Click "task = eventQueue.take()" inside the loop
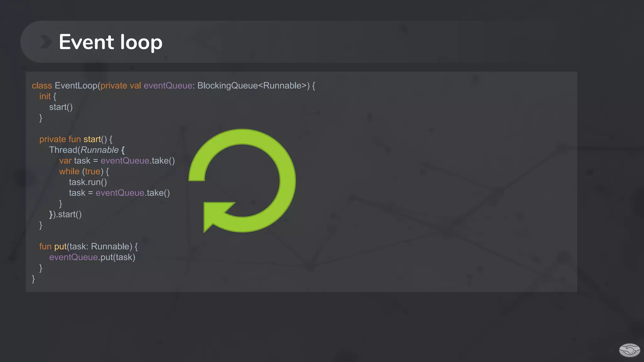 [x=119, y=193]
